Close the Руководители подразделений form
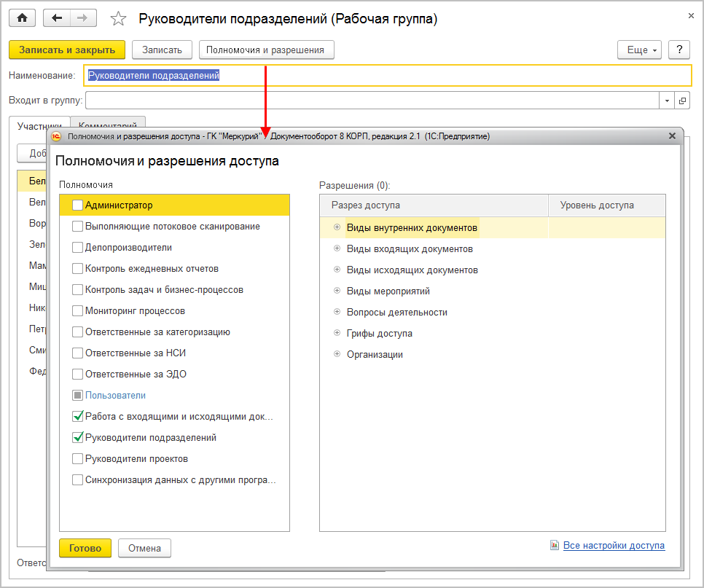This screenshot has width=704, height=588. [691, 16]
